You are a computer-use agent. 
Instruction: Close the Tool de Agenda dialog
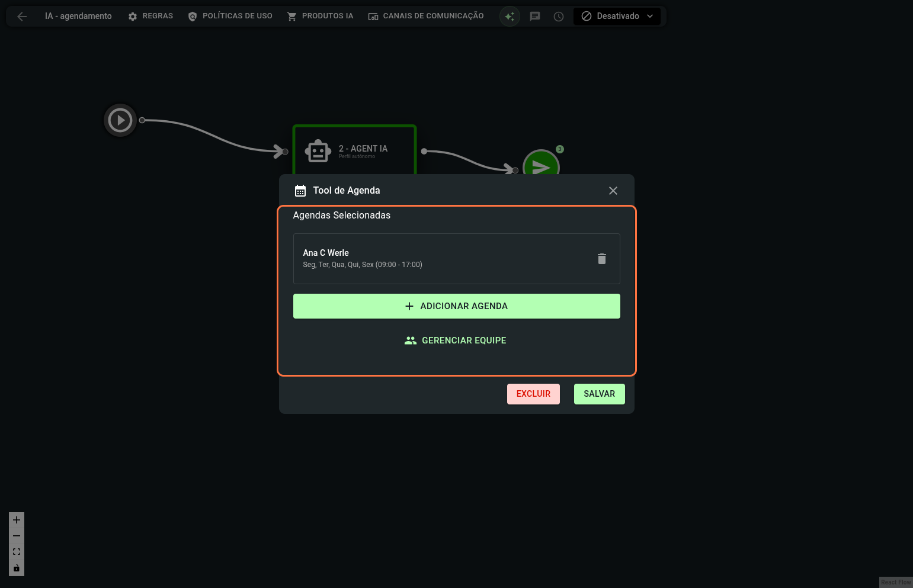tap(613, 191)
